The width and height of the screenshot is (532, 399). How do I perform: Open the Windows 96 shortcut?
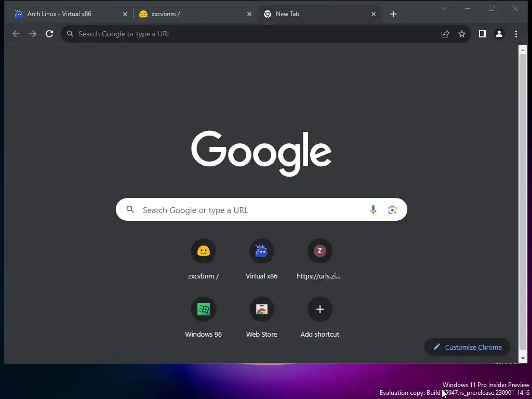[x=204, y=317]
